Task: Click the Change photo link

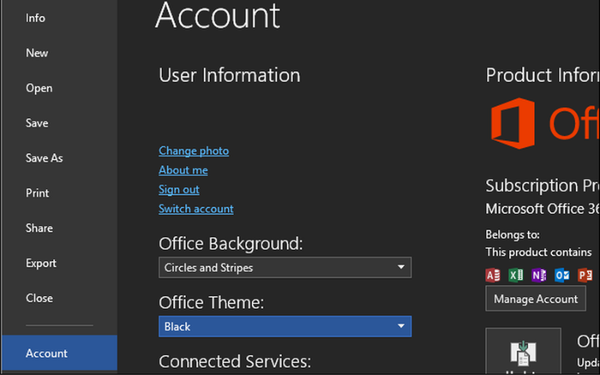Action: click(x=194, y=151)
